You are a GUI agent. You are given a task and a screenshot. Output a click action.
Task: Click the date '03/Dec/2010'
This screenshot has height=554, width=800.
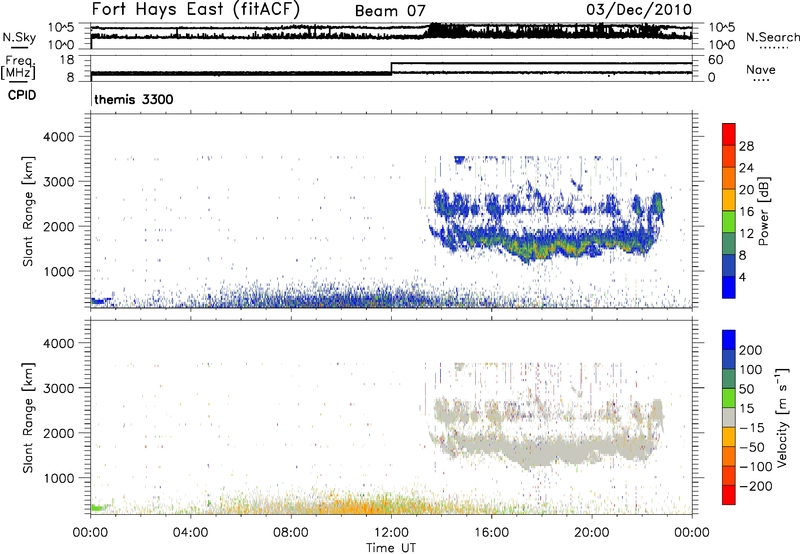click(639, 9)
